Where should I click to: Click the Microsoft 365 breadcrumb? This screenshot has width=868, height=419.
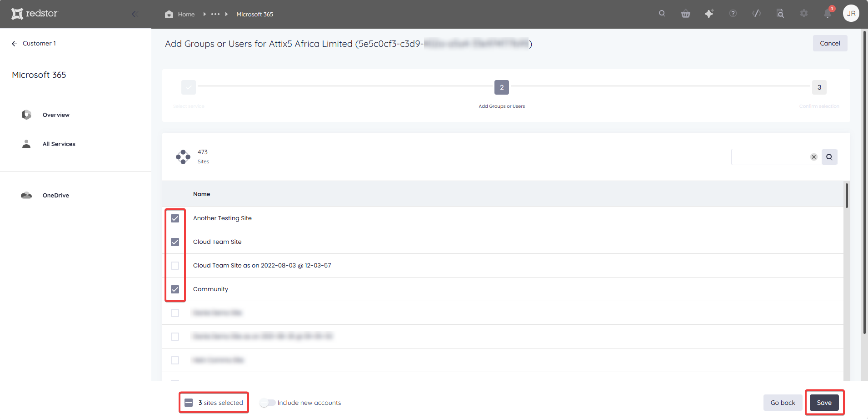pyautogui.click(x=254, y=14)
